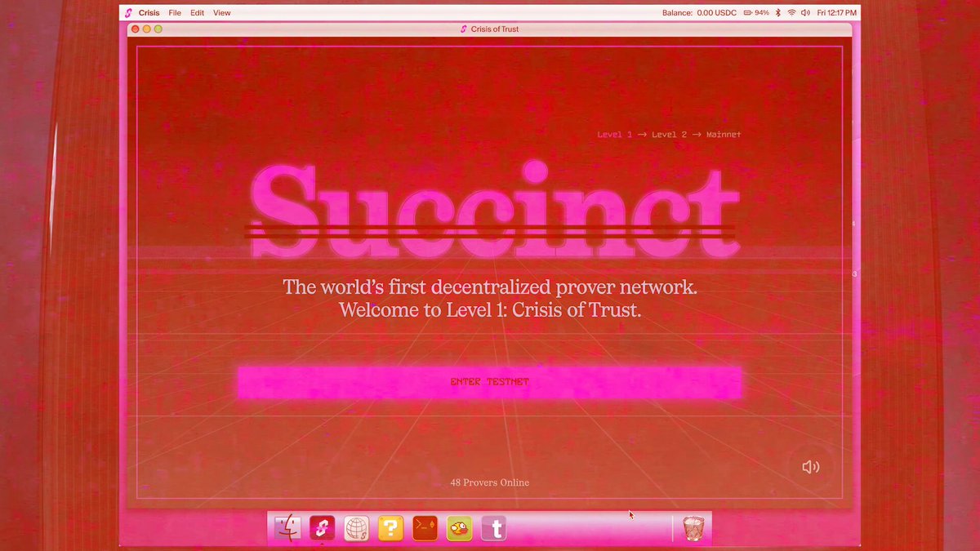Click the Fri 12:17 PM clock
The height and width of the screenshot is (551, 980).
(836, 13)
